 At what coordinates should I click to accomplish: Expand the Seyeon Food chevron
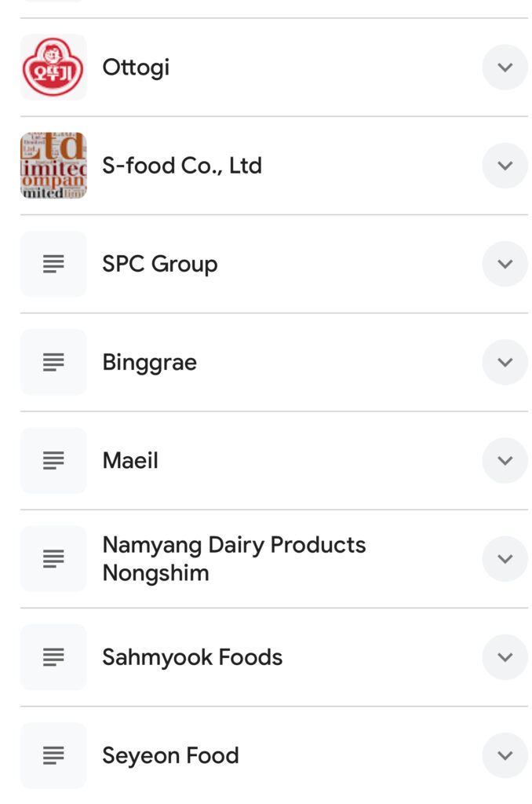tap(505, 755)
